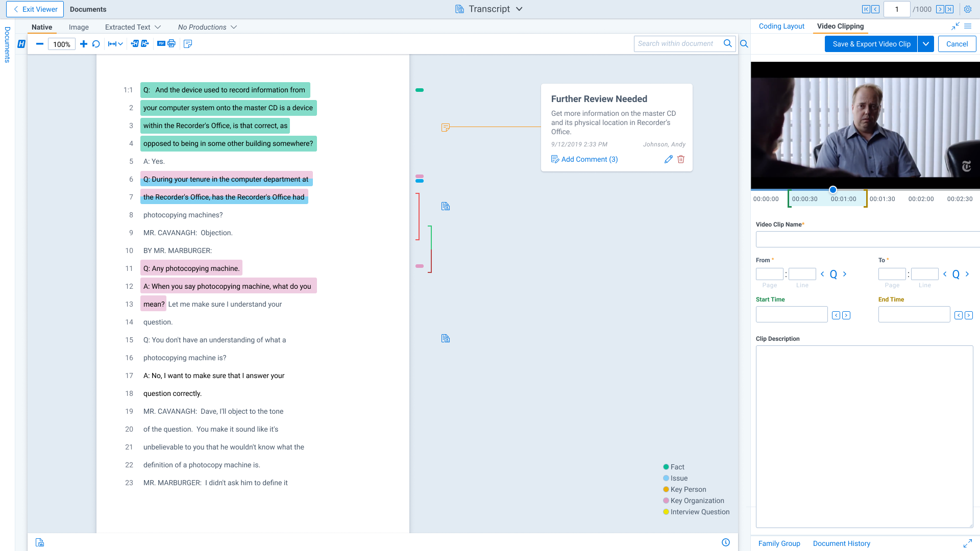Click next question arrow in To
The width and height of the screenshot is (980, 551).
pos(967,274)
